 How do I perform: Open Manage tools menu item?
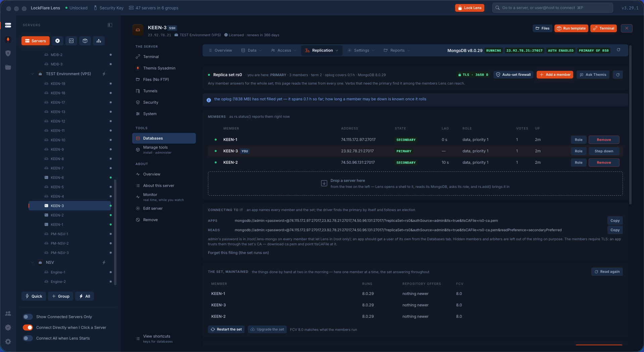tap(164, 150)
